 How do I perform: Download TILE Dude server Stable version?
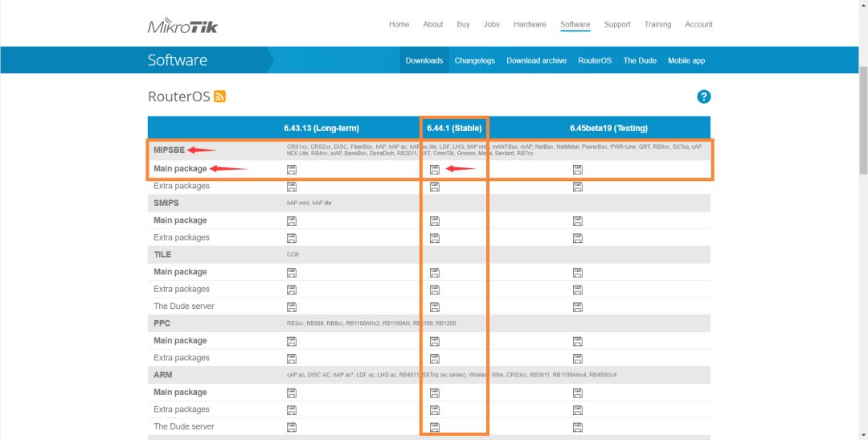point(435,307)
